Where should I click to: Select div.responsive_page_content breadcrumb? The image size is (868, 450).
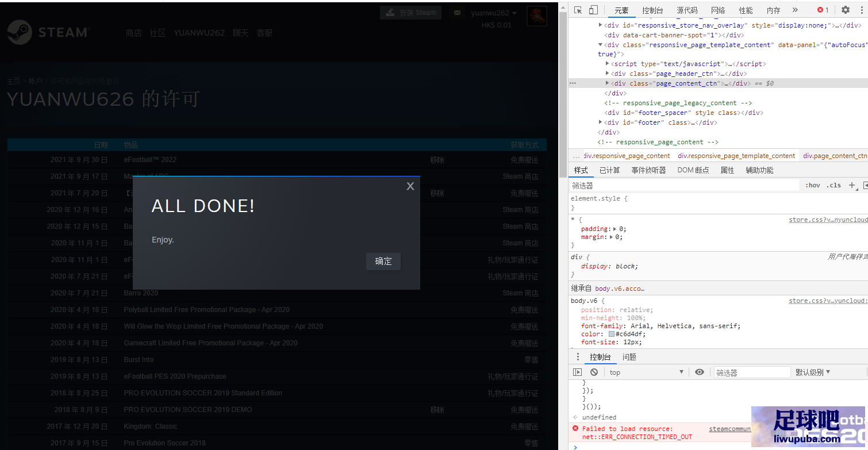627,156
